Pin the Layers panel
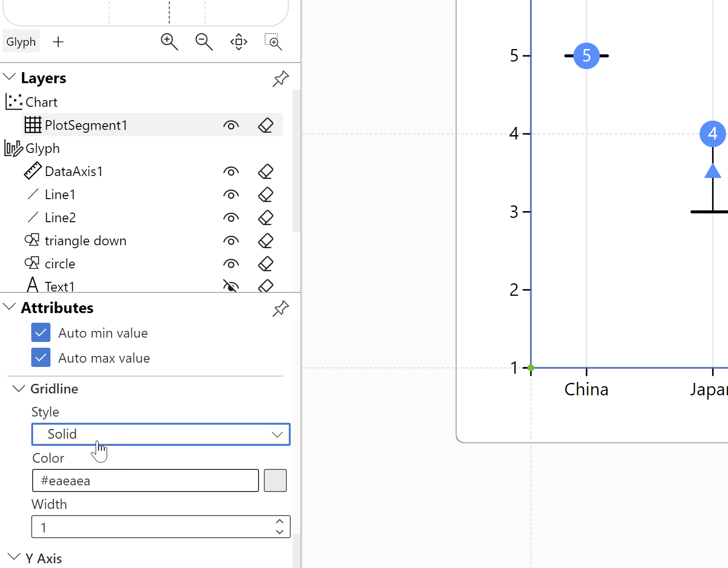728x568 pixels. coord(280,78)
